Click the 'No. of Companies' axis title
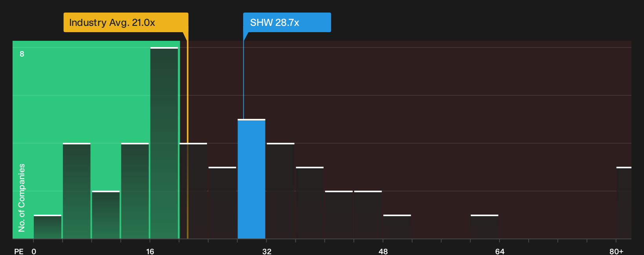Image resolution: width=644 pixels, height=255 pixels. pyautogui.click(x=22, y=198)
